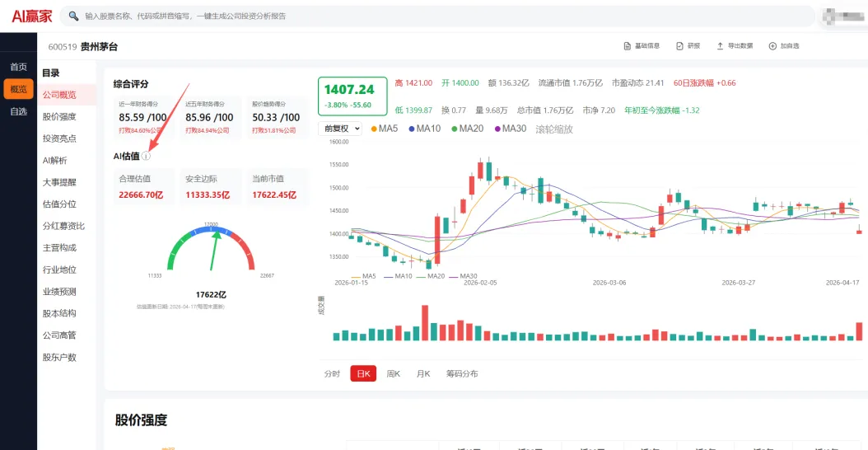Go to 首页 in left nav
This screenshot has height=450, width=868.
pyautogui.click(x=18, y=67)
